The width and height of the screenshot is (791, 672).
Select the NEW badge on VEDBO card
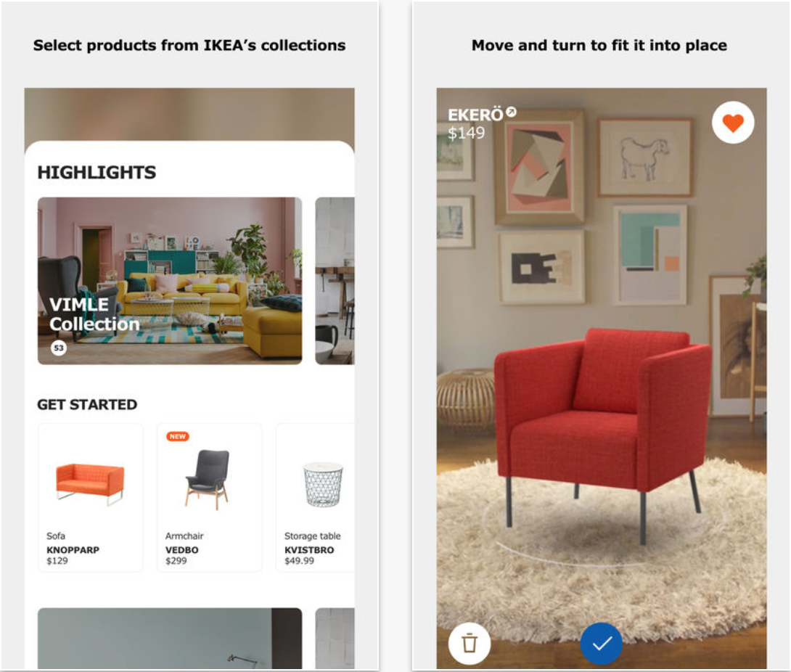(178, 436)
